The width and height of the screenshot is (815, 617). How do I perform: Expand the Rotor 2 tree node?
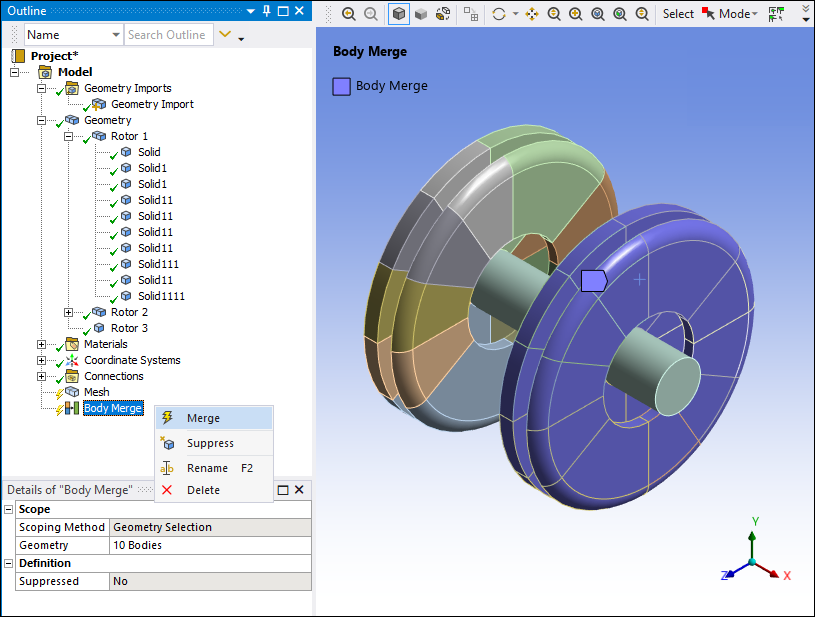69,312
